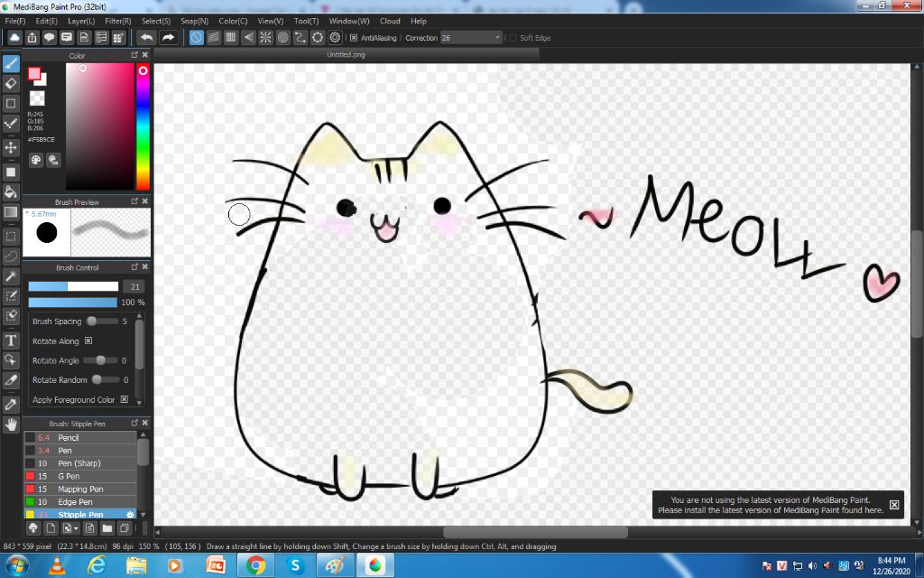Screen dimensions: 924x578
Task: Pop out the Brush Preview panel
Action: coord(134,201)
